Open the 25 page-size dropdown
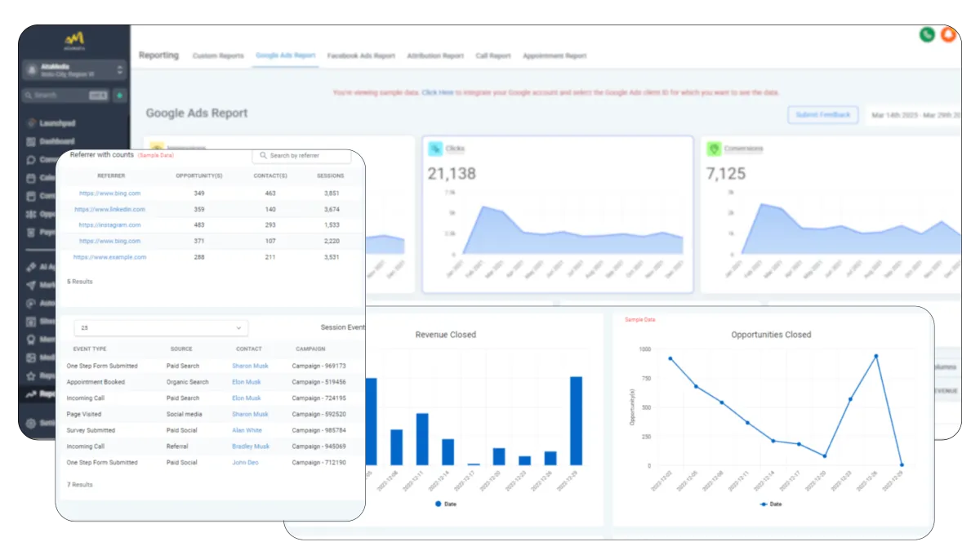Screen dimensions: 980x551 (x=160, y=327)
